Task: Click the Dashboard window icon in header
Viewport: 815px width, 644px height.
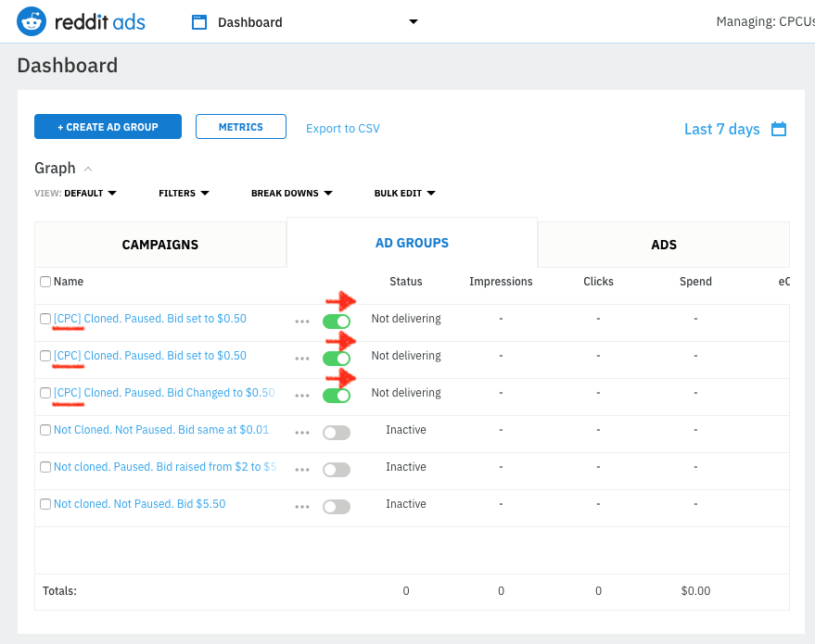Action: click(199, 22)
